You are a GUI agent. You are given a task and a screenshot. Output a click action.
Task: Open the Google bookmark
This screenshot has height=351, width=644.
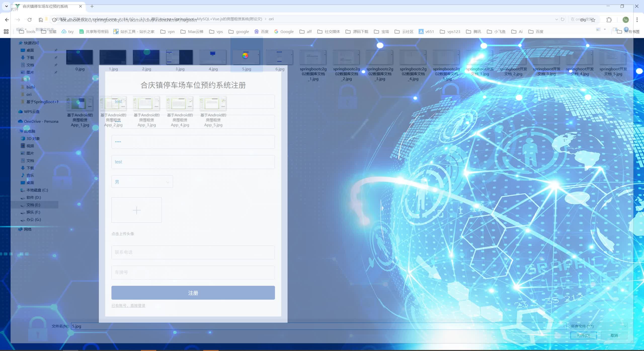point(284,31)
